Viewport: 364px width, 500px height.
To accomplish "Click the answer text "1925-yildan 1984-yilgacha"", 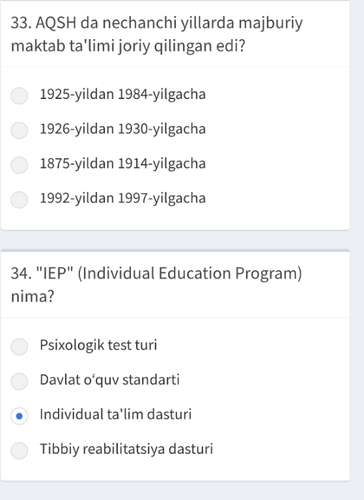I will pos(123,94).
